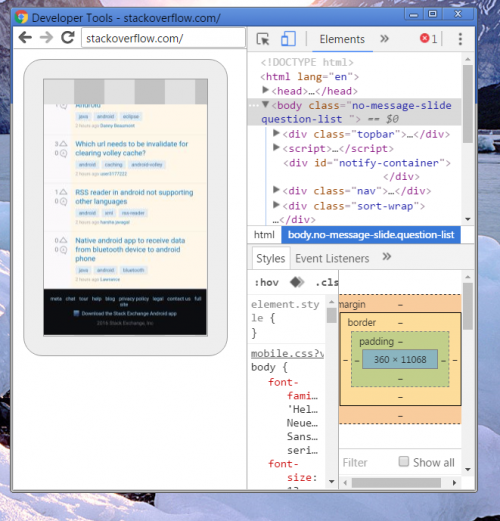
Task: Click the html breadcrumb item
Action: pyautogui.click(x=264, y=235)
